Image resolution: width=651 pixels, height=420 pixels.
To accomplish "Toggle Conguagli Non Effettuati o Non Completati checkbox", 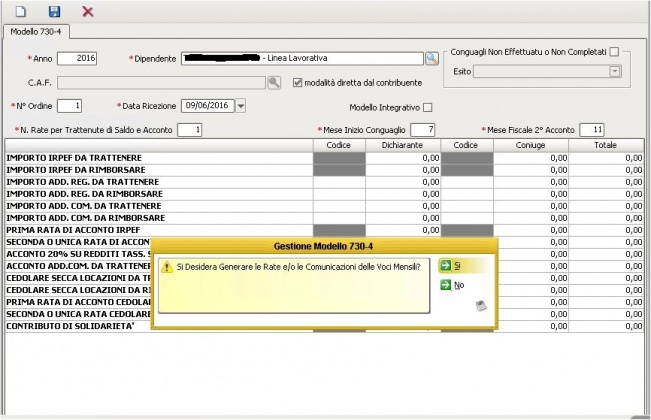I will tap(615, 52).
